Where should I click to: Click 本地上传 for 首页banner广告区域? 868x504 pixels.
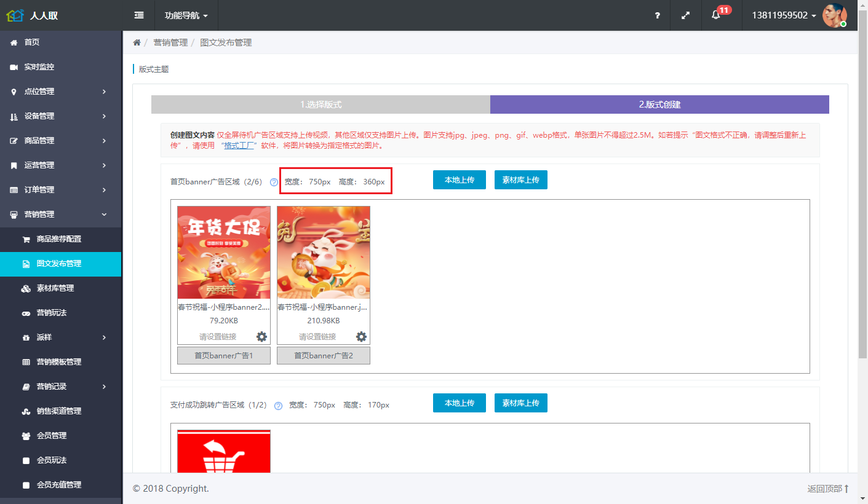[x=460, y=180]
